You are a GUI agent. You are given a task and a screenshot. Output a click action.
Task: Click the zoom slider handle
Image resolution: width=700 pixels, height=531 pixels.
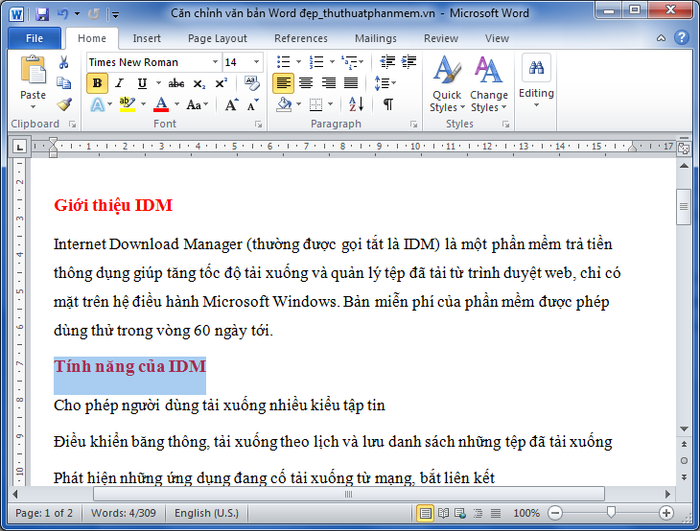click(x=611, y=513)
